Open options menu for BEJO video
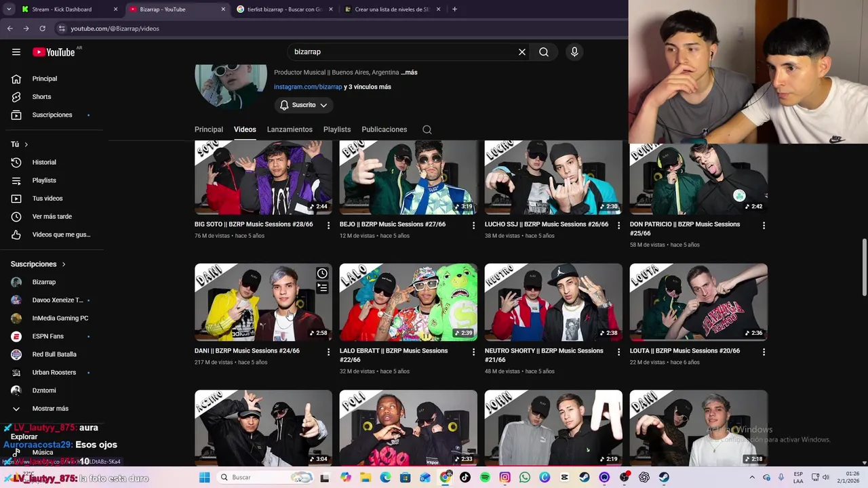This screenshot has height=488, width=868. (473, 225)
